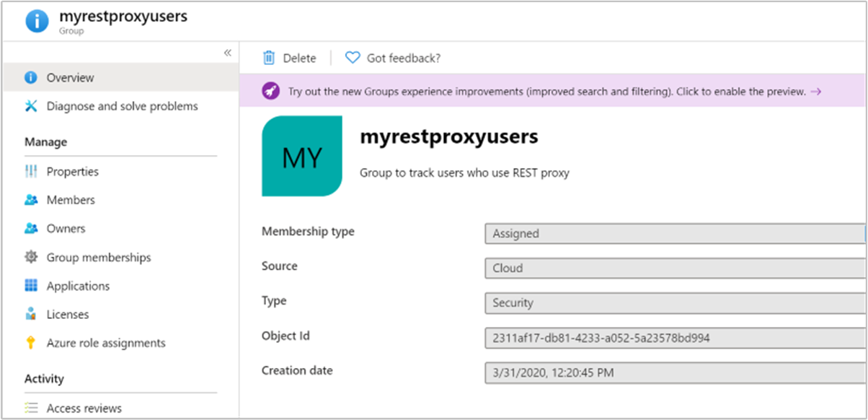Click the Members people icon
The width and height of the screenshot is (868, 420).
[x=31, y=200]
